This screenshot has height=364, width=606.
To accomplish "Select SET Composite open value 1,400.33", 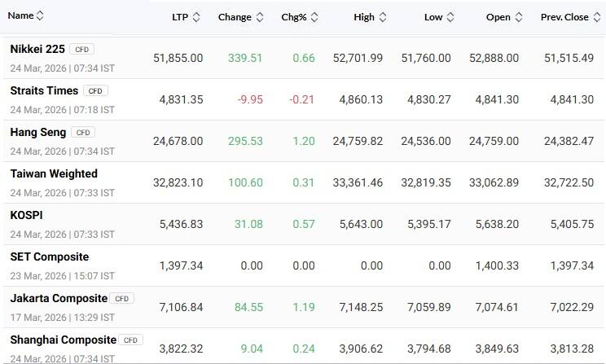I will coord(497,265).
